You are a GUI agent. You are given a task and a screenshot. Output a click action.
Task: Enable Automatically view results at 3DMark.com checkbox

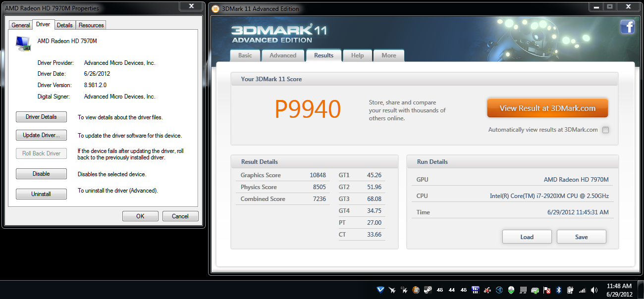click(x=605, y=130)
